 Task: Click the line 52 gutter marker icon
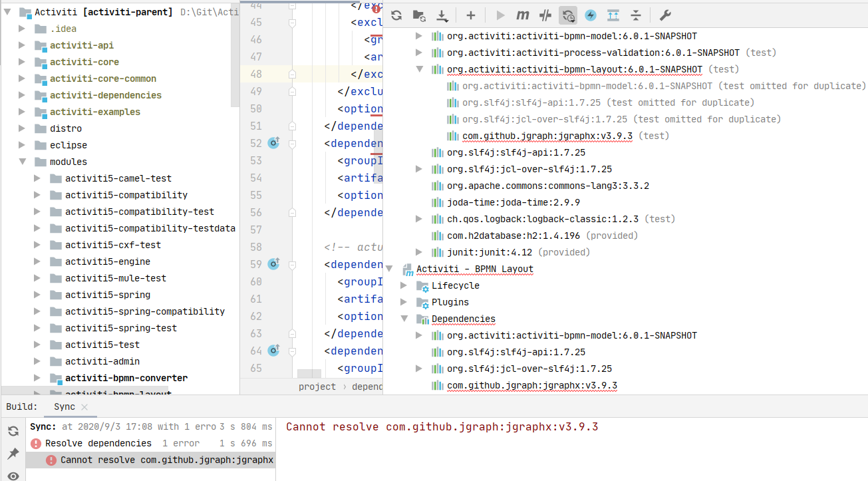point(273,142)
